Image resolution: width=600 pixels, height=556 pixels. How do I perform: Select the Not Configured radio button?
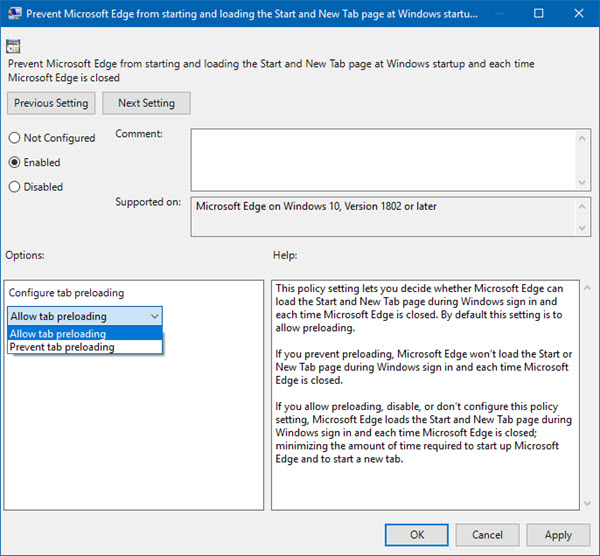[x=14, y=138]
